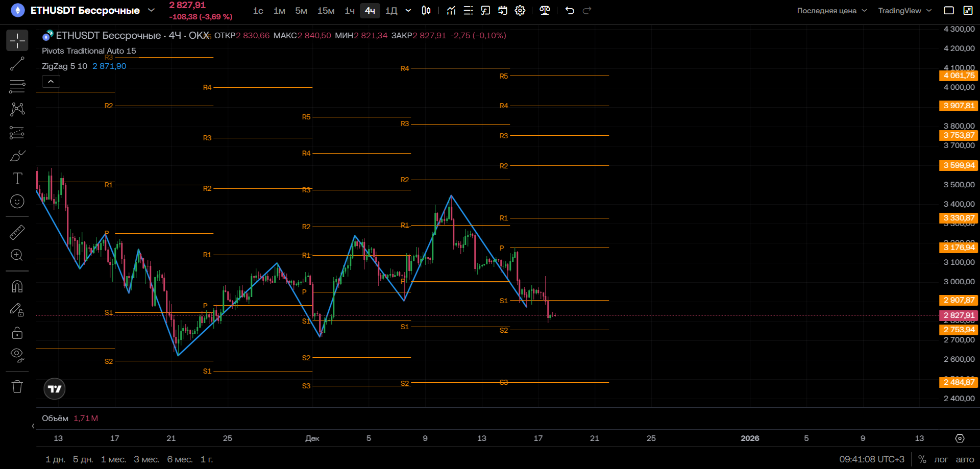Switch to 1ч timeframe
This screenshot has height=469, width=980.
[x=350, y=11]
